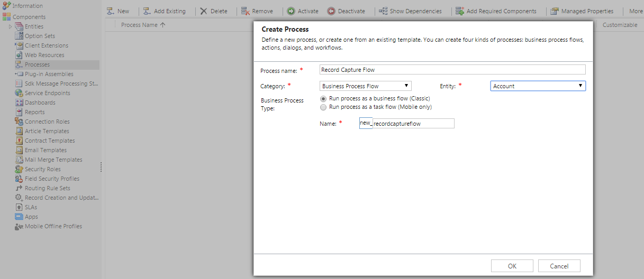
Task: Click the Name field recordcaptureflow
Action: click(x=414, y=123)
